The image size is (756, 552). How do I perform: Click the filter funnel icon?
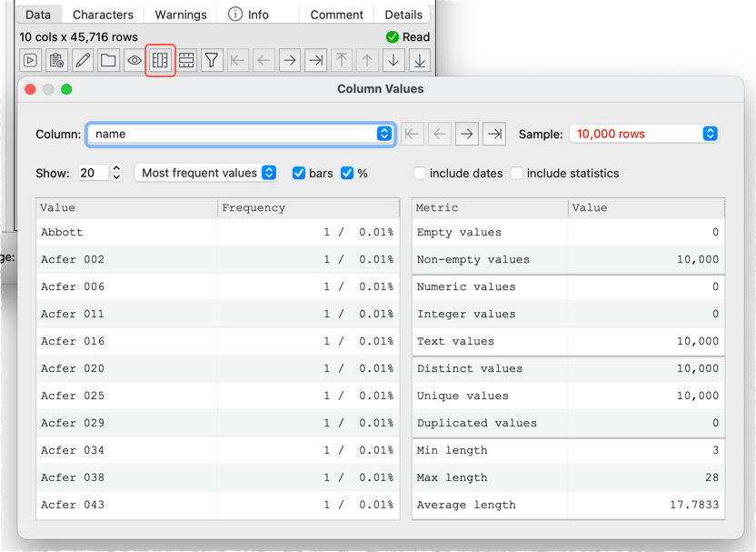[211, 61]
